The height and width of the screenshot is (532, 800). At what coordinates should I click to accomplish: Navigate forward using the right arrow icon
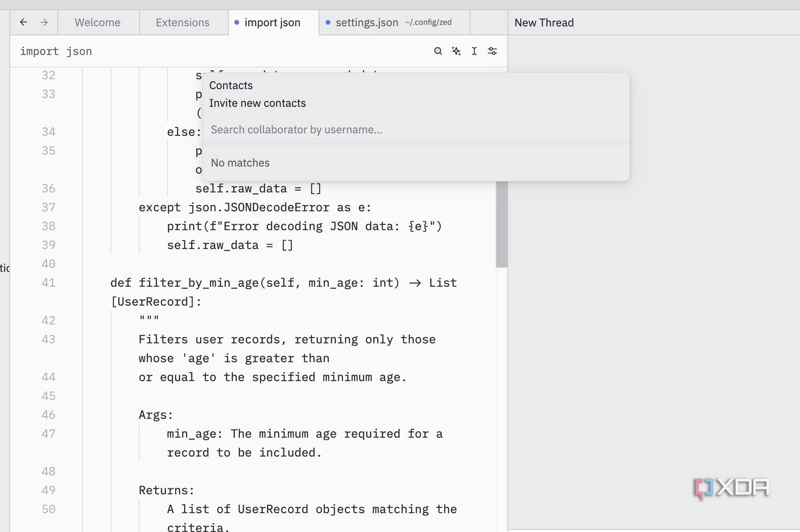tap(44, 22)
